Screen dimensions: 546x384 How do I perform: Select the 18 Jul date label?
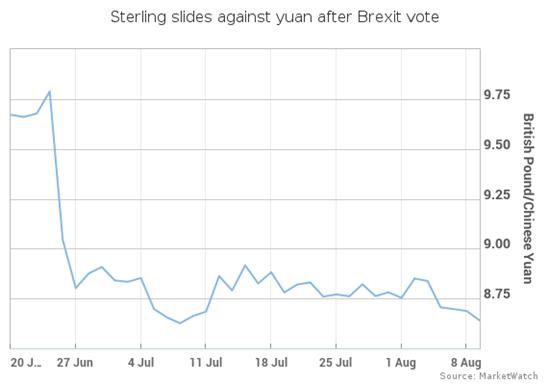(x=271, y=362)
